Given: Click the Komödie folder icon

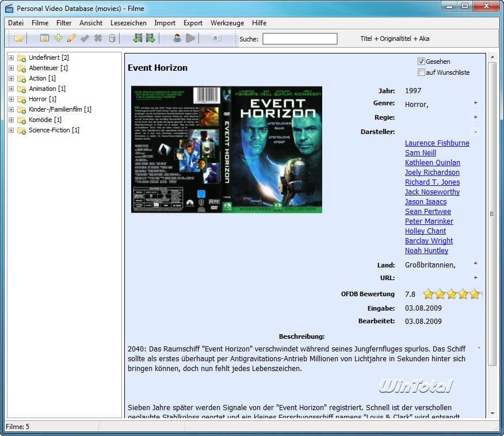Looking at the screenshot, I should (x=21, y=120).
